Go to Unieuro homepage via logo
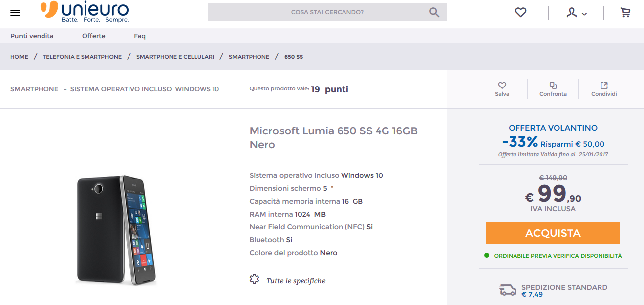Viewport: 644px width, 305px height. point(85,12)
